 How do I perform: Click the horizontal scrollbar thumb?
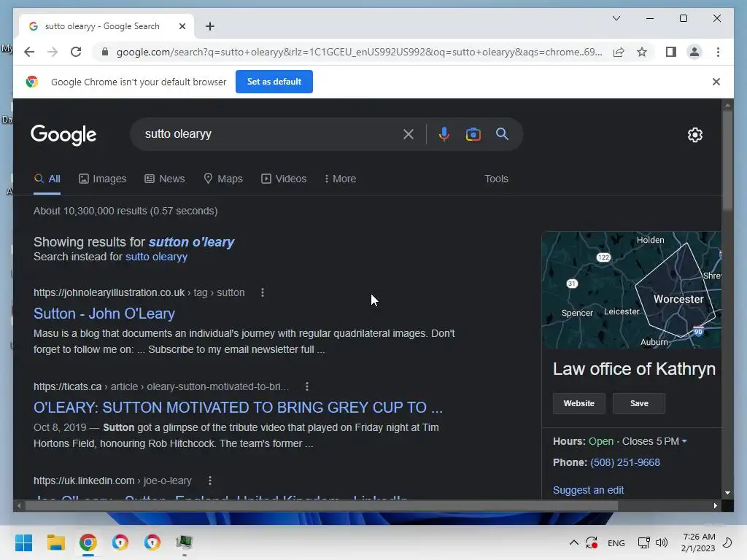[x=322, y=506]
